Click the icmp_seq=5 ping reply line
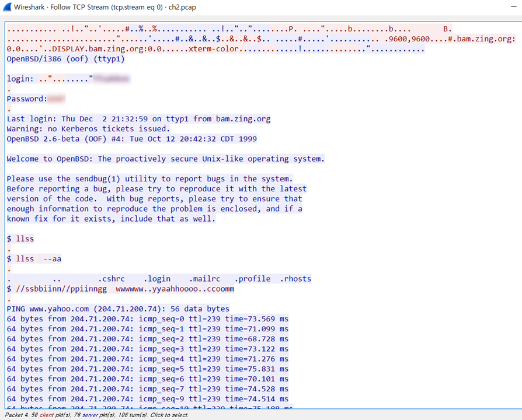 pyautogui.click(x=148, y=369)
